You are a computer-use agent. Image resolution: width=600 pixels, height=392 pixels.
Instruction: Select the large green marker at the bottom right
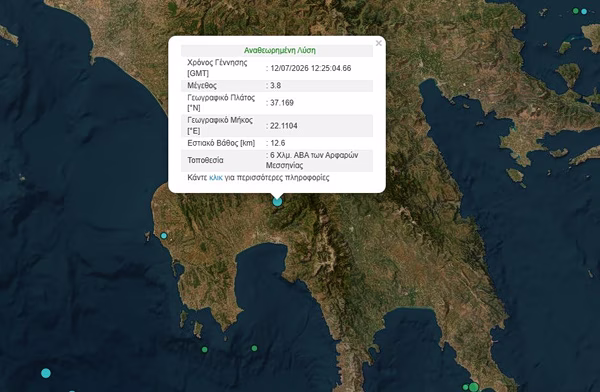pos(474,387)
